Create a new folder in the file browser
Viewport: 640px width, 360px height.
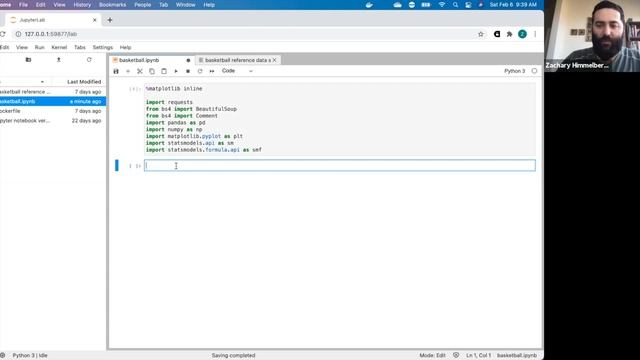[x=28, y=60]
